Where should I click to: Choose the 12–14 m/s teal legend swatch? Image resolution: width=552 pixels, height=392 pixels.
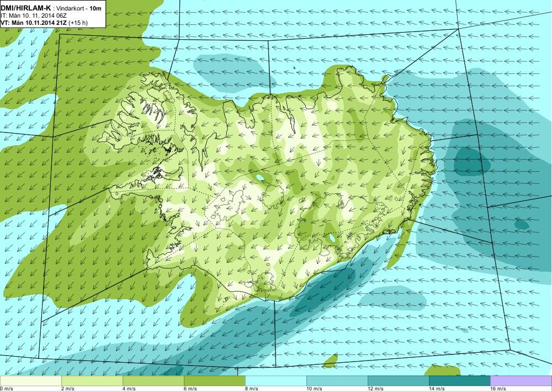[398, 381]
